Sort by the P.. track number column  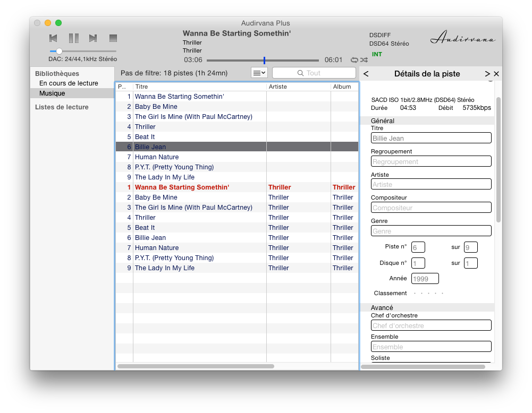pos(124,87)
